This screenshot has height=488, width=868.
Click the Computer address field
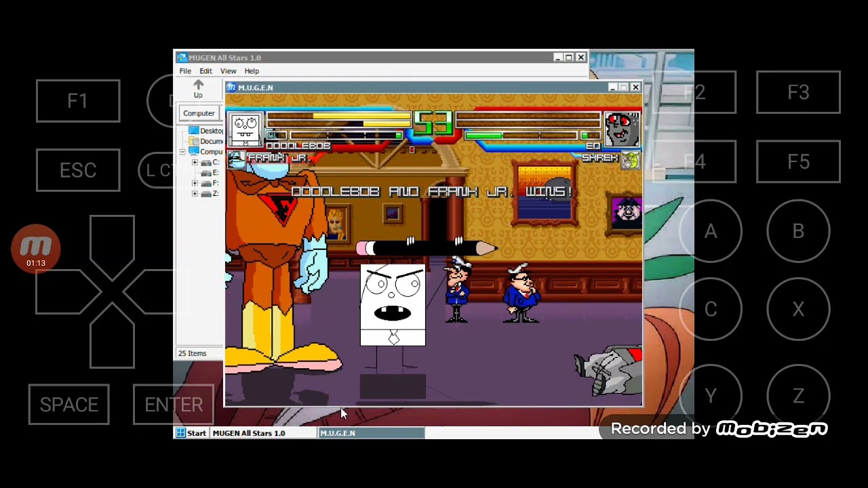click(199, 113)
